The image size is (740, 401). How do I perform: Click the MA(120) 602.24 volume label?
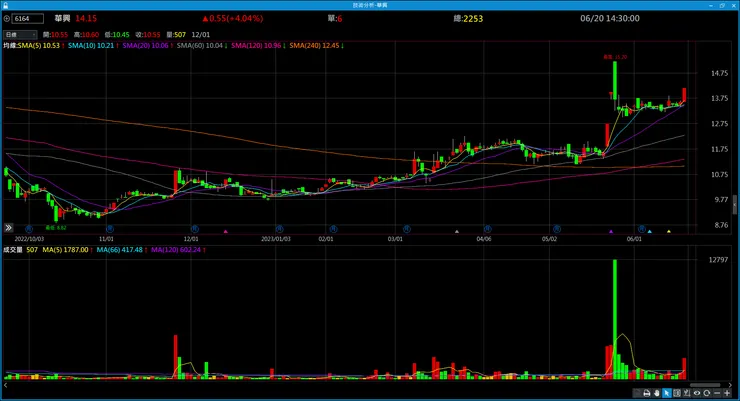(x=176, y=250)
